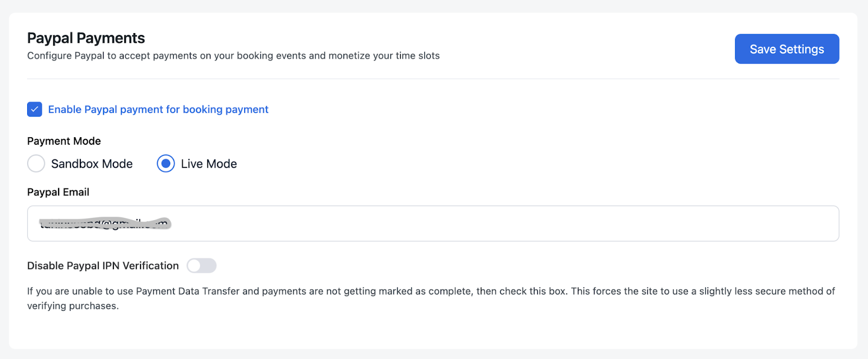Screen dimensions: 868x359
Task: Click the 'Paypal Payments' heading
Action: pyautogui.click(x=86, y=38)
